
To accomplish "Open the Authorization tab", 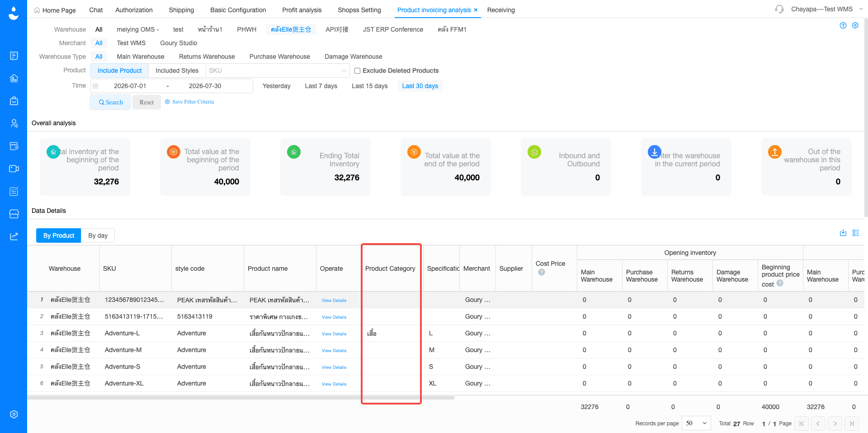I will coord(134,10).
